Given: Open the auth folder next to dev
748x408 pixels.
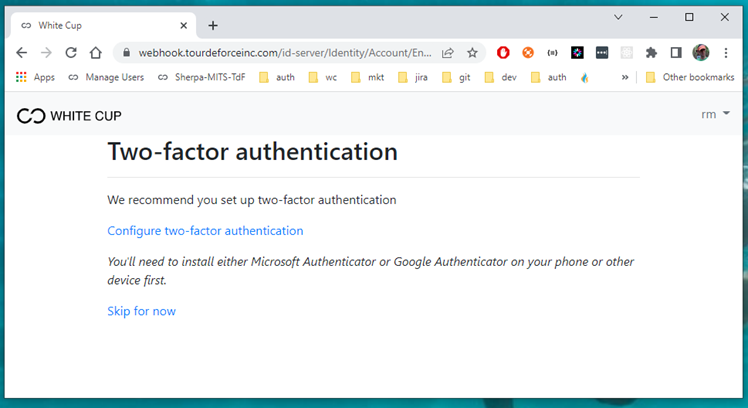Looking at the screenshot, I should pos(549,77).
